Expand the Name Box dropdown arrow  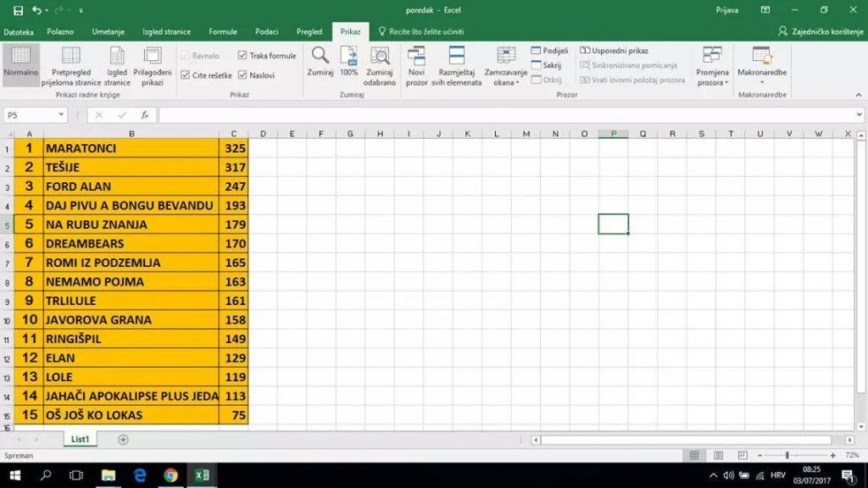[62, 114]
